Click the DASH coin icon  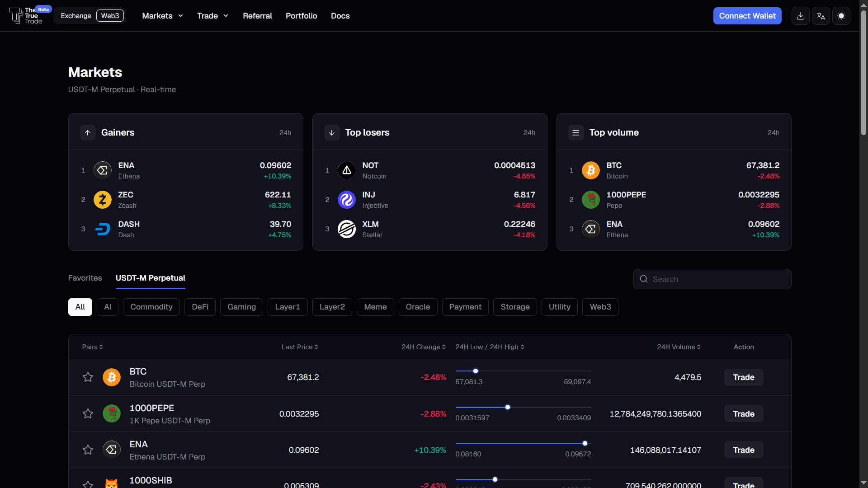pyautogui.click(x=103, y=229)
